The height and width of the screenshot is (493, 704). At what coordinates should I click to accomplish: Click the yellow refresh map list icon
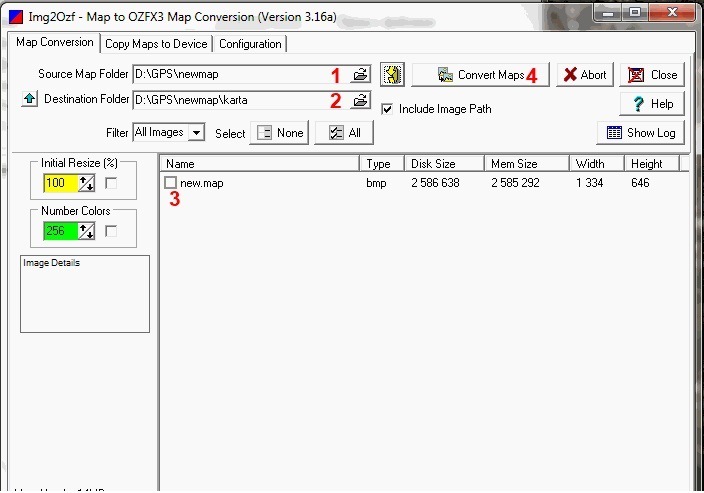click(x=392, y=75)
